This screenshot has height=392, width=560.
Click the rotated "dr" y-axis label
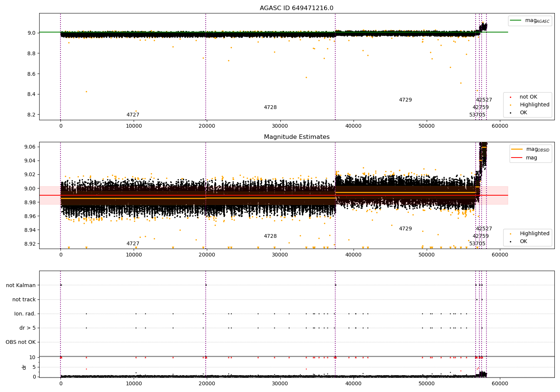pos(24,367)
